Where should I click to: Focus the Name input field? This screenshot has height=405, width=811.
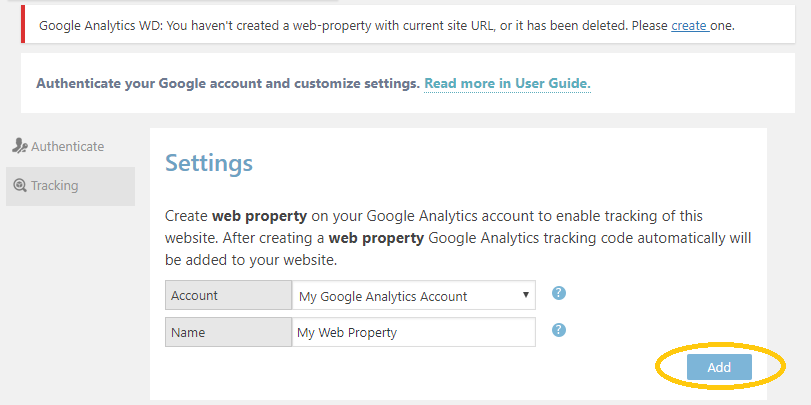tap(414, 332)
